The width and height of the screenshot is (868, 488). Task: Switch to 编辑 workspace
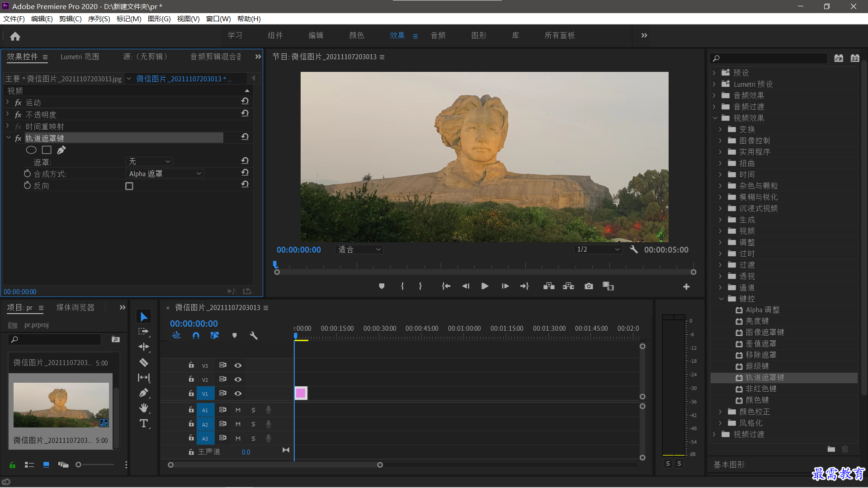pyautogui.click(x=316, y=35)
